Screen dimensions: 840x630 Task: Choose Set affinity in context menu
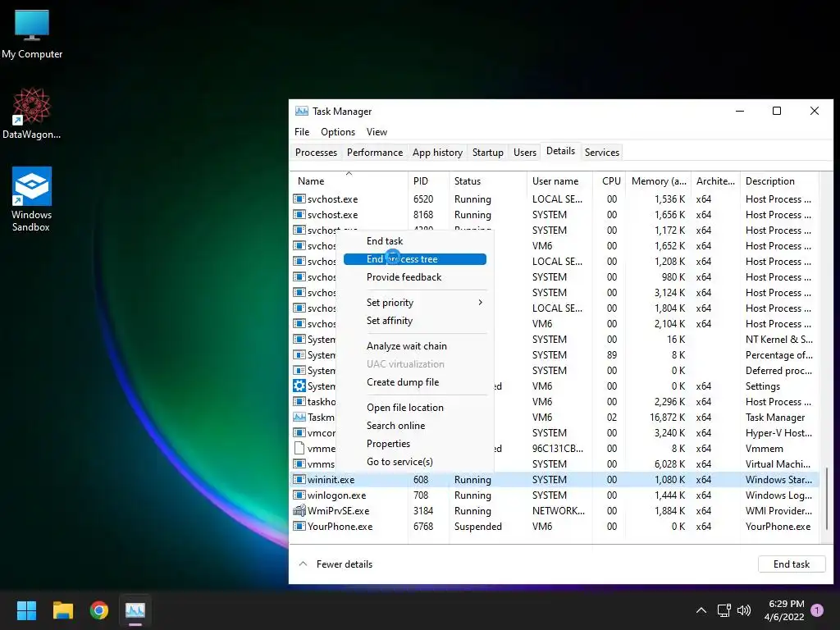click(415, 321)
